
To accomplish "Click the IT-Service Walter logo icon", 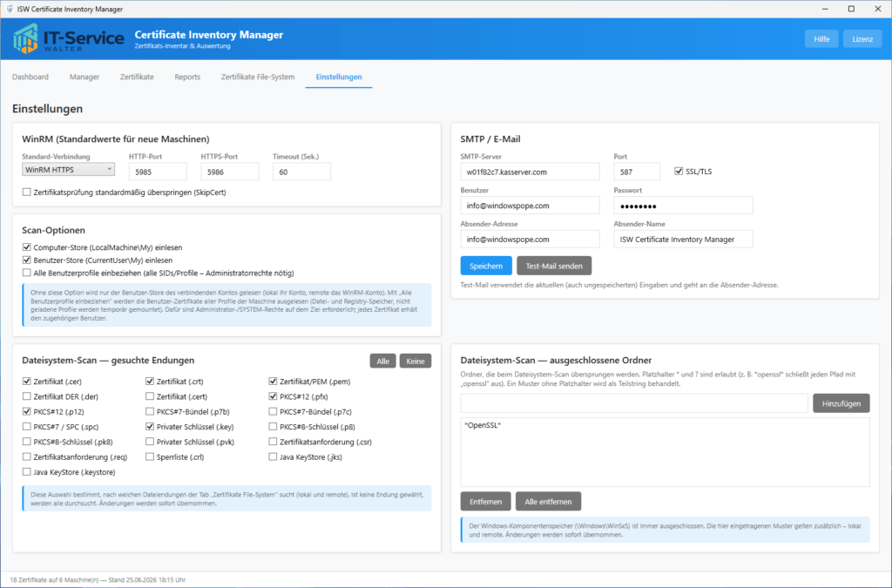I will pos(25,38).
